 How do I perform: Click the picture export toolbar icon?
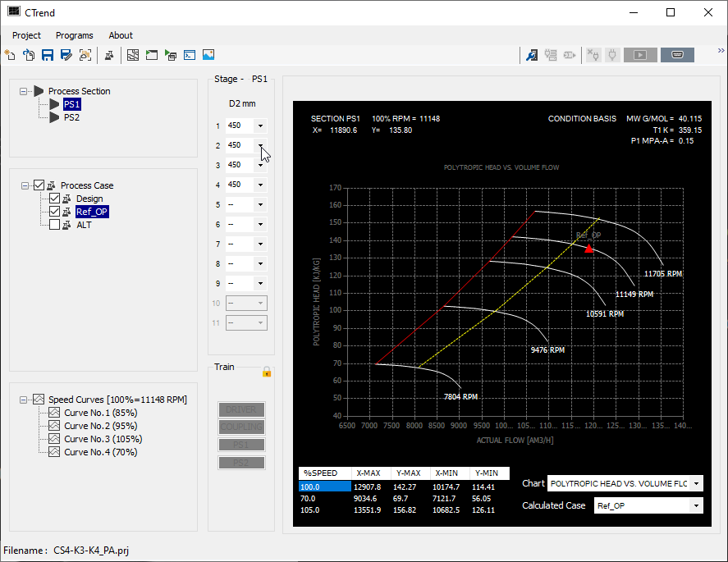[x=208, y=55]
